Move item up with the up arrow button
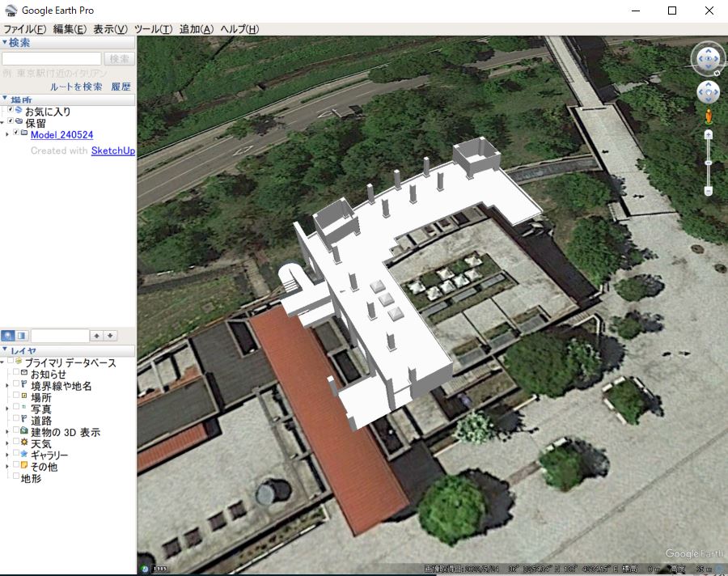 96,336
